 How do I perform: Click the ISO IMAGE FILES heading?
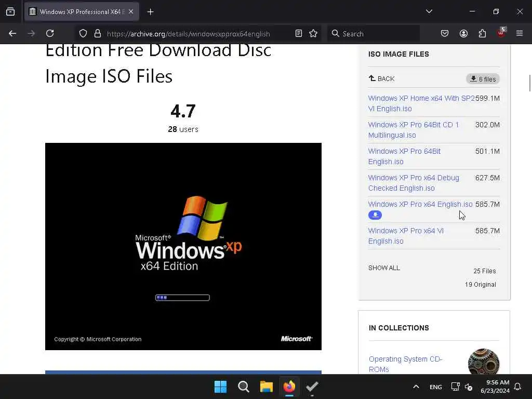(398, 54)
